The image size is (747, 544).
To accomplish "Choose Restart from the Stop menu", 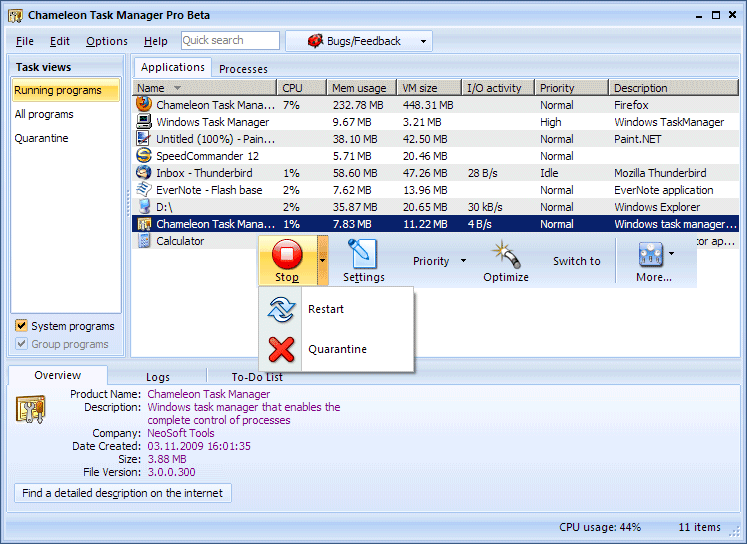I will tap(336, 309).
